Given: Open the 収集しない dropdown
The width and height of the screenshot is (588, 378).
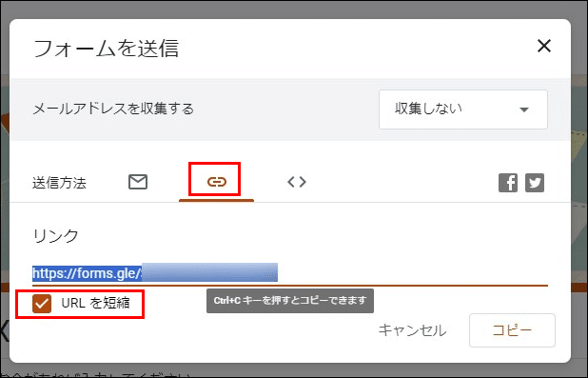Looking at the screenshot, I should [463, 109].
